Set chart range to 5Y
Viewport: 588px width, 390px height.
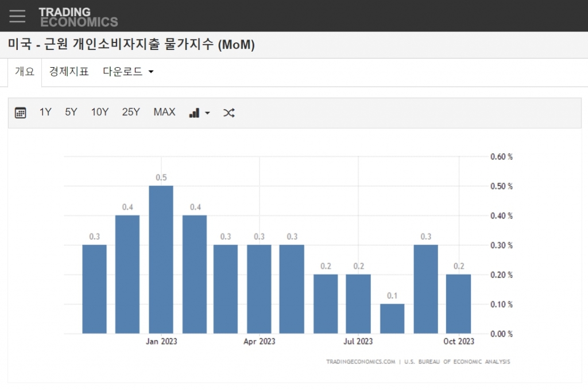71,112
